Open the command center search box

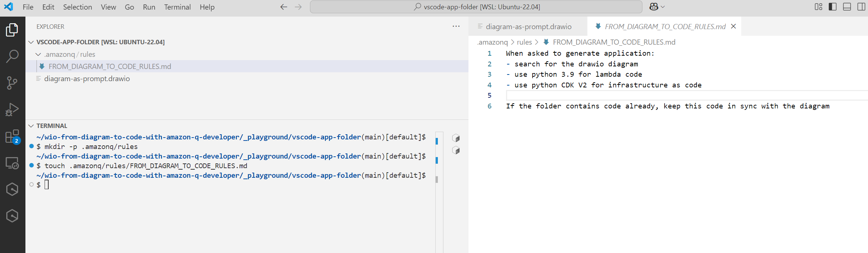[476, 7]
